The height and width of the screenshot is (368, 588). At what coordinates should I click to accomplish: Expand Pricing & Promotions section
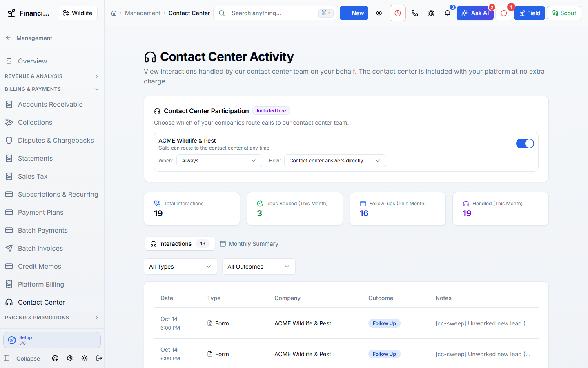(x=52, y=318)
